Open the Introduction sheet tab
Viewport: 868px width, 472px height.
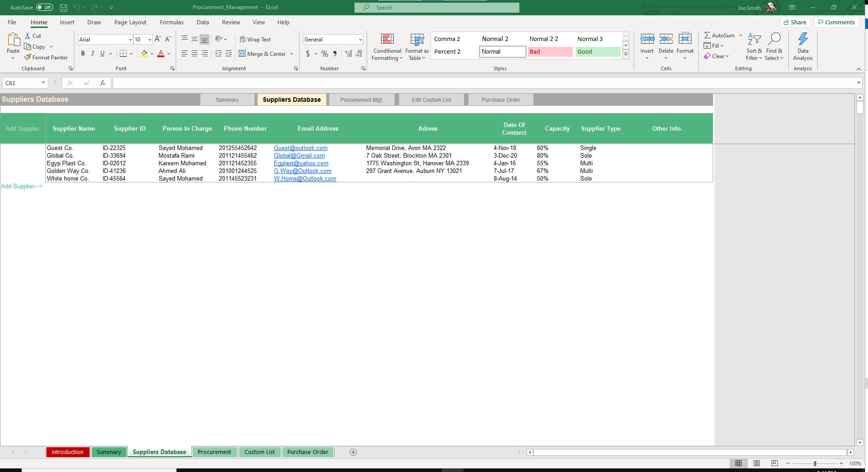[x=68, y=452]
